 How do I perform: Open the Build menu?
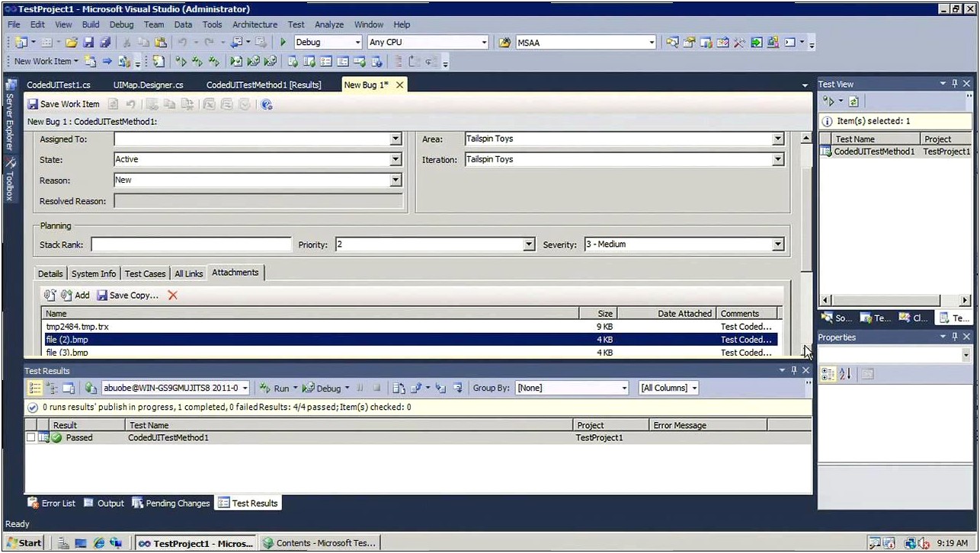click(x=91, y=24)
